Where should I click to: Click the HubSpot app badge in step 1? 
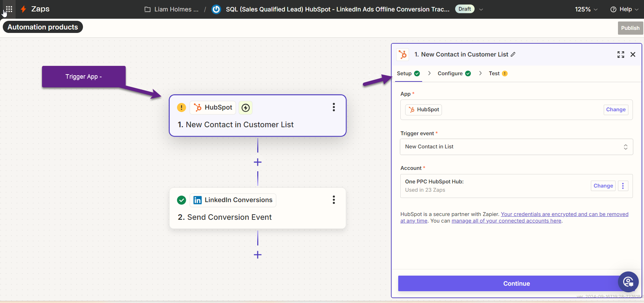[x=213, y=107]
